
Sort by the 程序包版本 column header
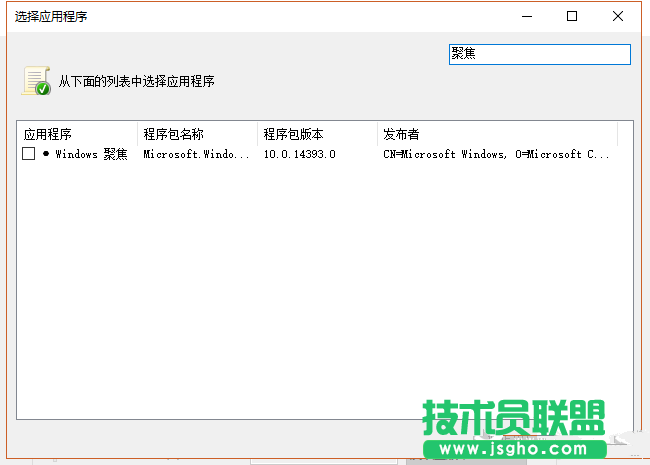[x=317, y=134]
